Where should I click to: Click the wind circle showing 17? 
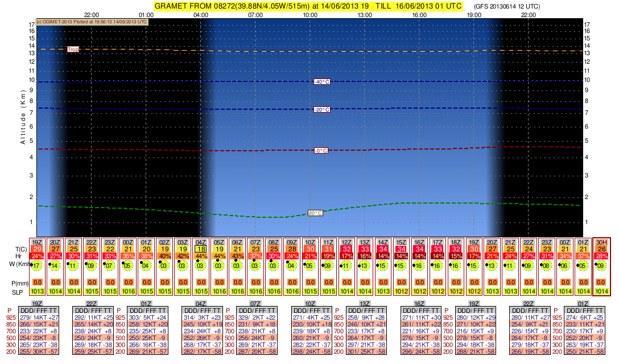pyautogui.click(x=37, y=266)
